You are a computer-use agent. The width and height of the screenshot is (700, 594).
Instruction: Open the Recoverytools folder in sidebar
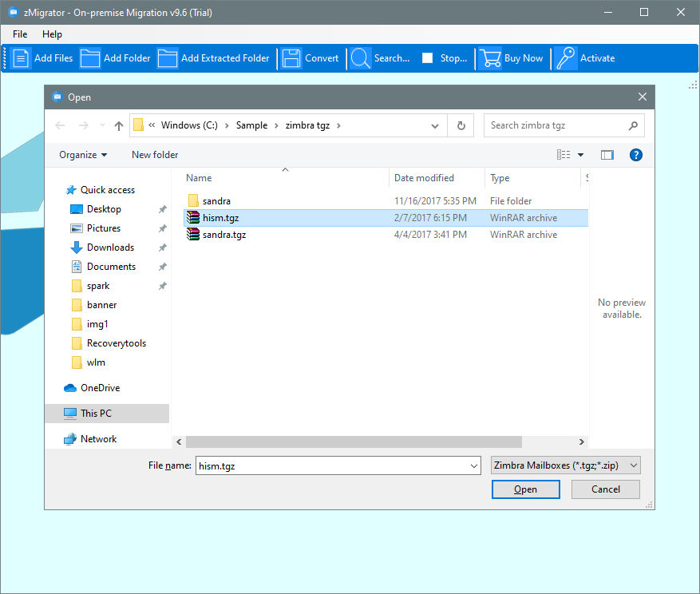coord(116,343)
